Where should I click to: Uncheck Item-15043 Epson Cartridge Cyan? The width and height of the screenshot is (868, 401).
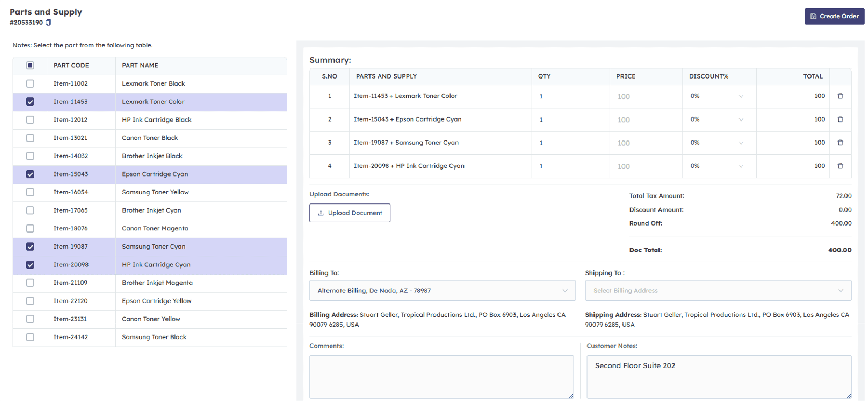(x=30, y=174)
